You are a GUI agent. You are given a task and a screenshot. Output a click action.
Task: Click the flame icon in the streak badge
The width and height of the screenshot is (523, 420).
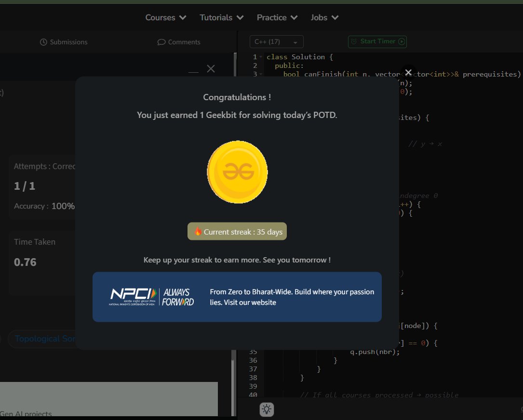click(198, 231)
